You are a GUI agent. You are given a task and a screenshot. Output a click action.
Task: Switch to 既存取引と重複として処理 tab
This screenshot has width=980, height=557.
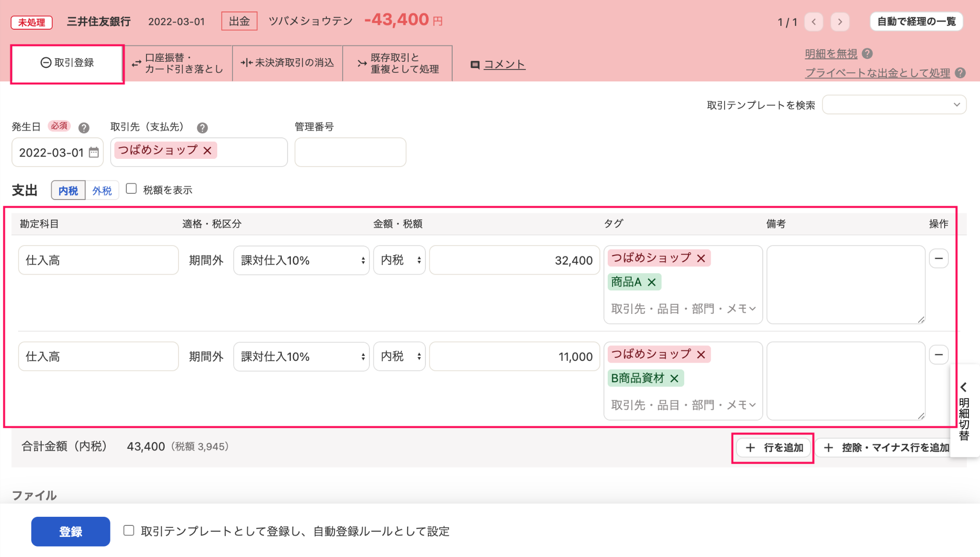point(398,63)
